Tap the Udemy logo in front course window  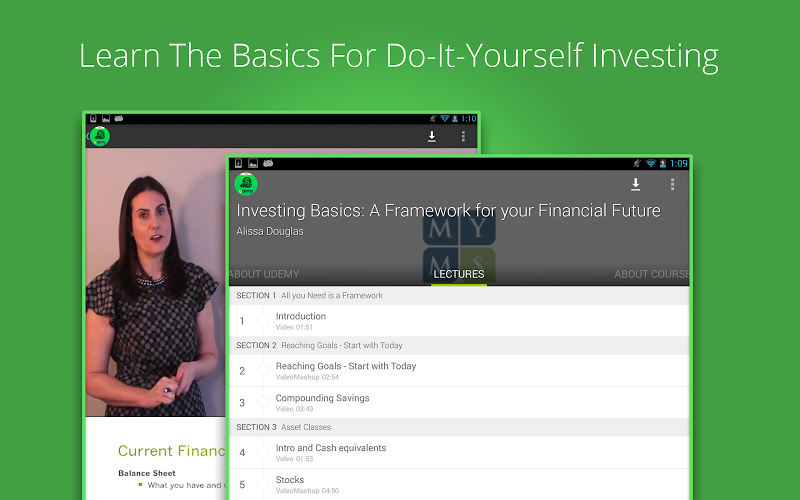pos(246,184)
